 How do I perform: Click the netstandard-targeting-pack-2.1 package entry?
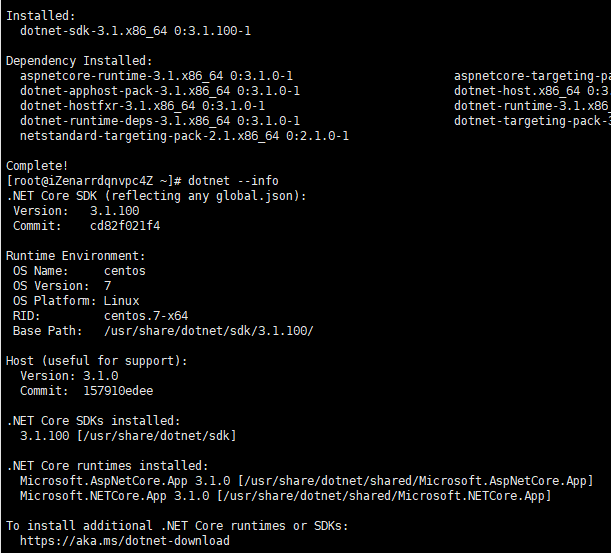(x=184, y=136)
